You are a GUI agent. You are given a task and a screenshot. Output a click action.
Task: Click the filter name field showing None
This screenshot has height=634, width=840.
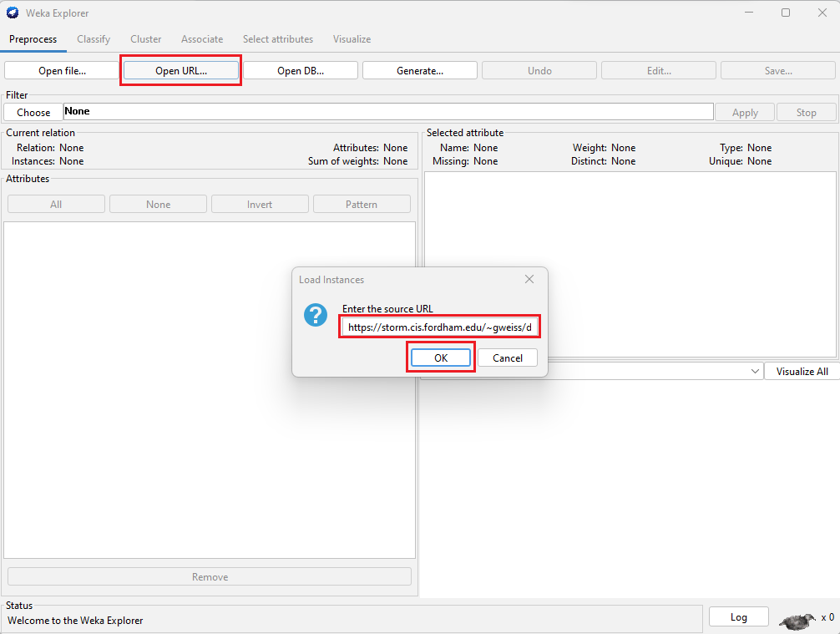tap(388, 111)
